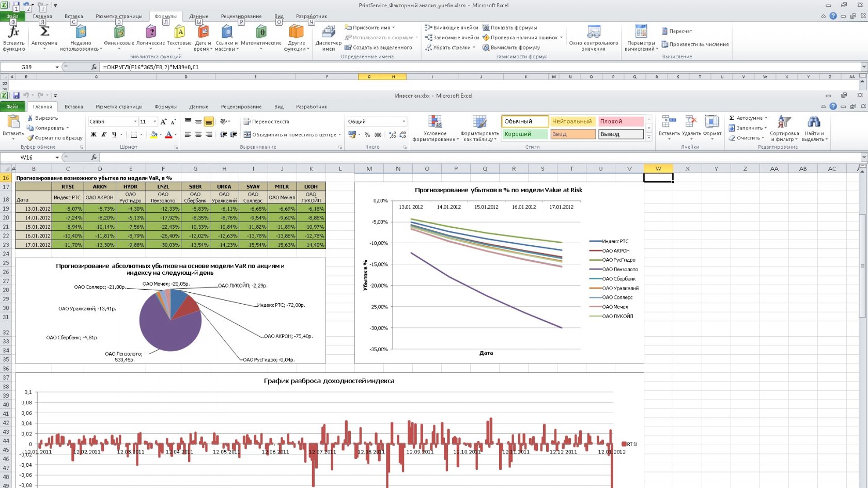Click the percent style icon
Screen dimensions: 868x488
coord(367,135)
